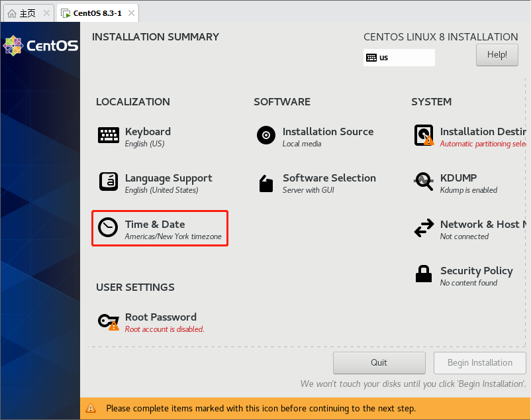Click Network & Host Name arrows icon

[x=424, y=228]
